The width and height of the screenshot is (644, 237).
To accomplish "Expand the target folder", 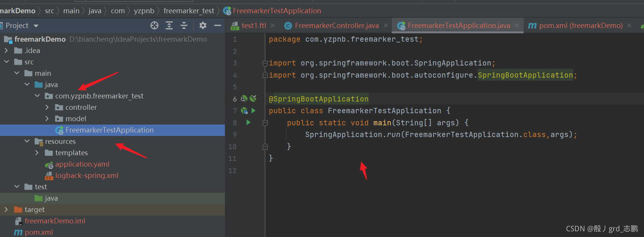I will (x=6, y=209).
